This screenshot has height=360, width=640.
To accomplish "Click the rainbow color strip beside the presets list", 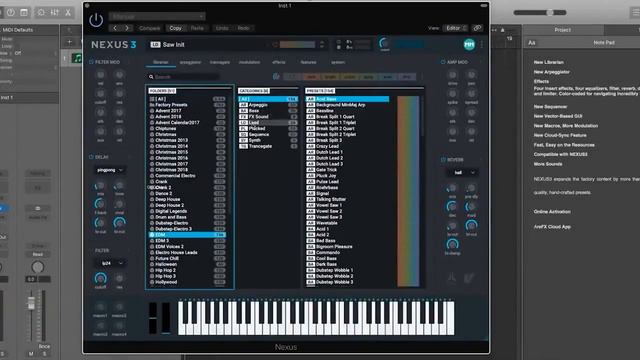I will click(x=408, y=191).
